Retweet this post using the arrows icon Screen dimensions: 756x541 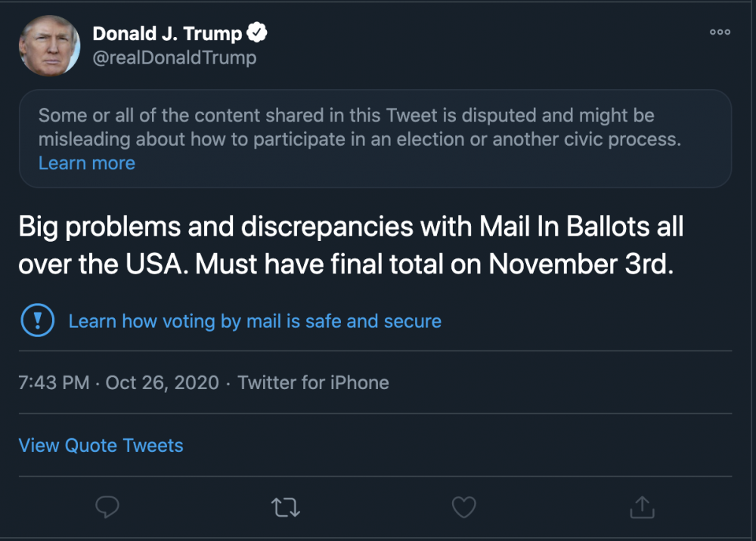tap(285, 507)
